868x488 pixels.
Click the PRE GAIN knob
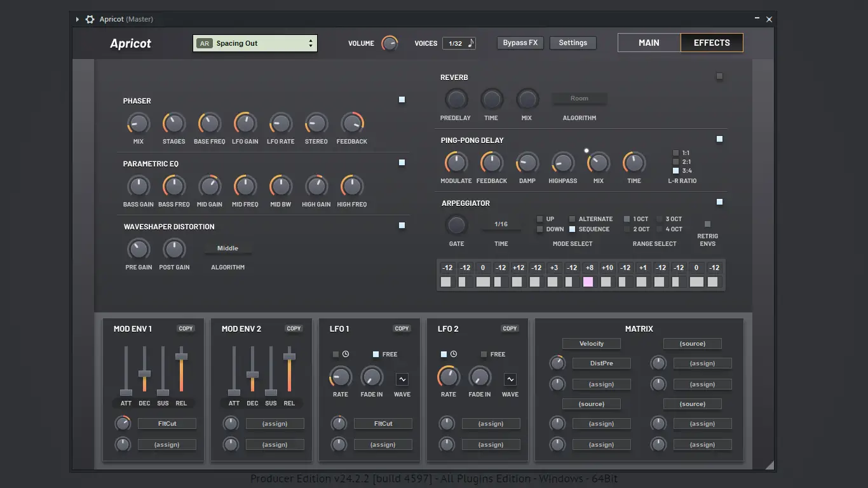click(139, 249)
